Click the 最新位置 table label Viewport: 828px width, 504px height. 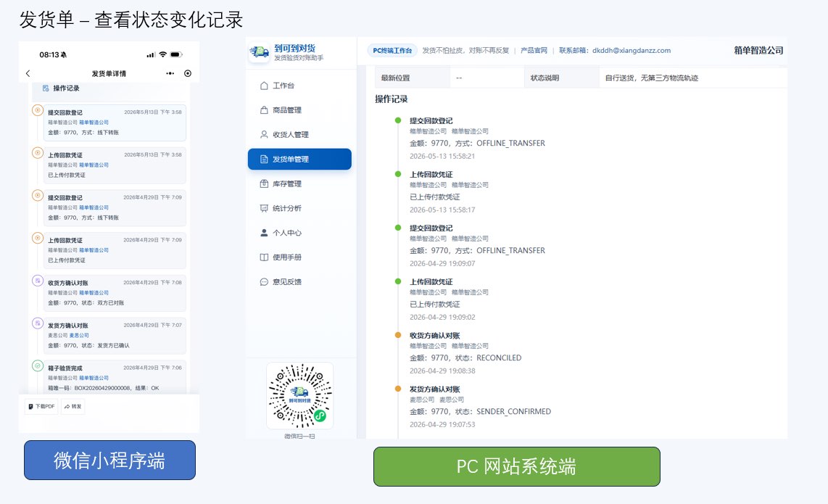tap(396, 78)
